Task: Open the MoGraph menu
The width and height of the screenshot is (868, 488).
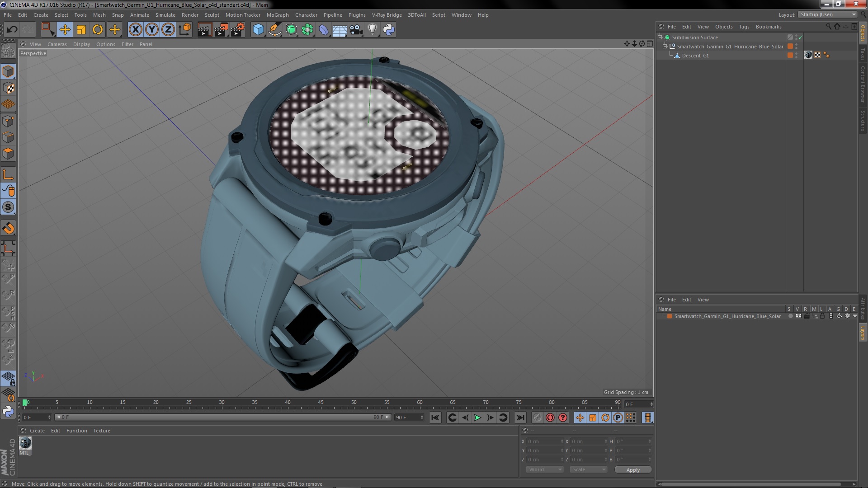Action: coord(278,15)
